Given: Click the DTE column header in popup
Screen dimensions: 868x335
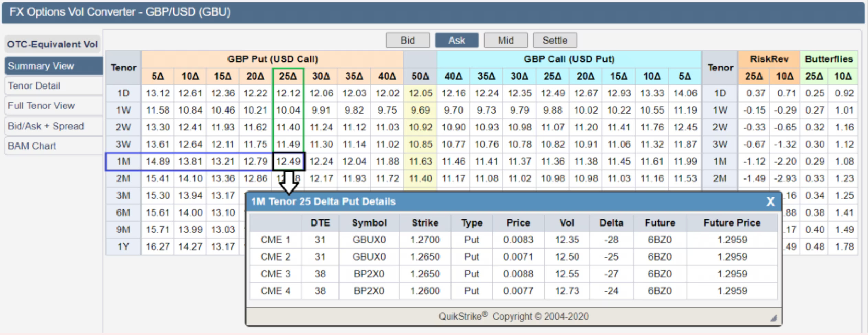Looking at the screenshot, I should (x=320, y=223).
